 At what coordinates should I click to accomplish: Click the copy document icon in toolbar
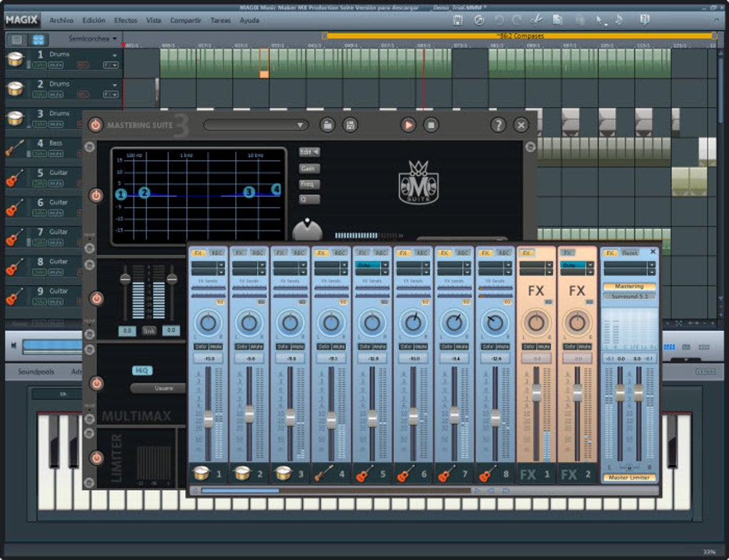(x=557, y=20)
